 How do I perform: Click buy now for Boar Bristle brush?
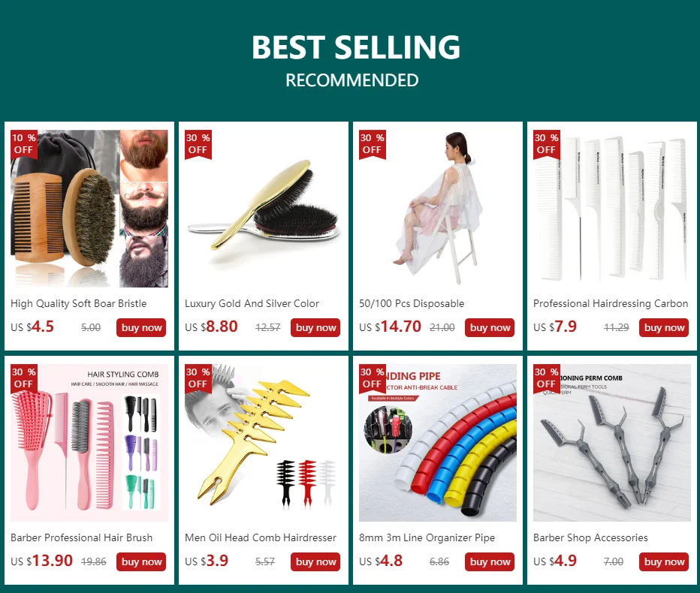(141, 327)
